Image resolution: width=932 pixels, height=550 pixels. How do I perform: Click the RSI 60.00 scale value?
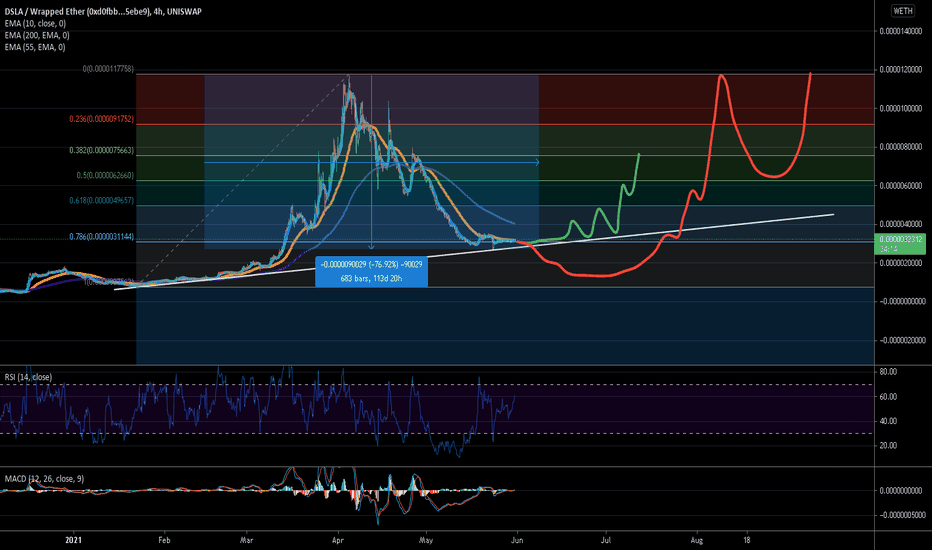tap(888, 397)
